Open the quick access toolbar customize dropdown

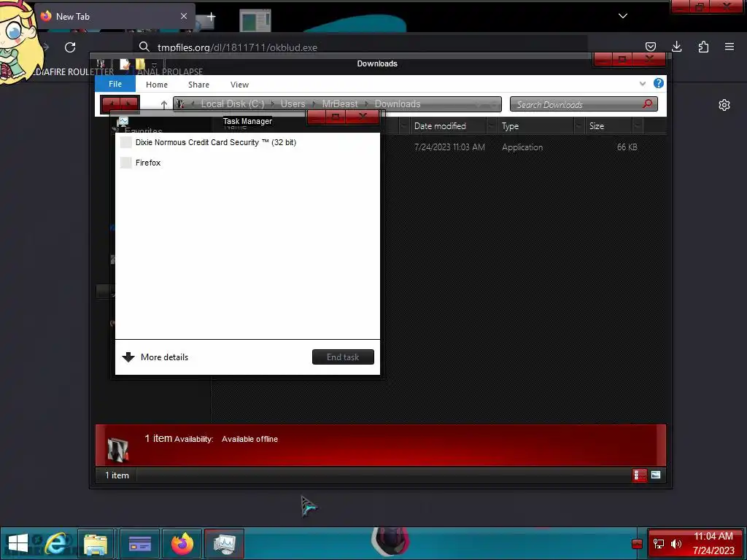click(155, 65)
